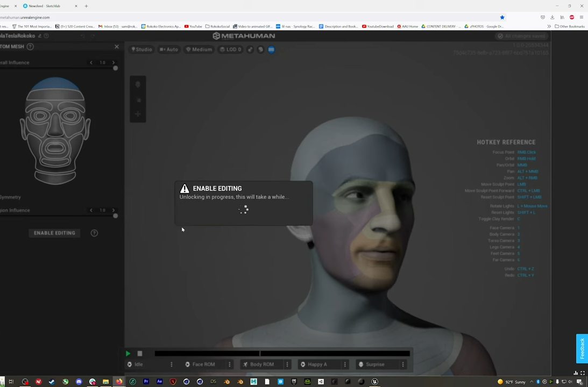This screenshot has height=387, width=588.
Task: Toggle the skeleton bone view icon
Action: click(x=250, y=49)
